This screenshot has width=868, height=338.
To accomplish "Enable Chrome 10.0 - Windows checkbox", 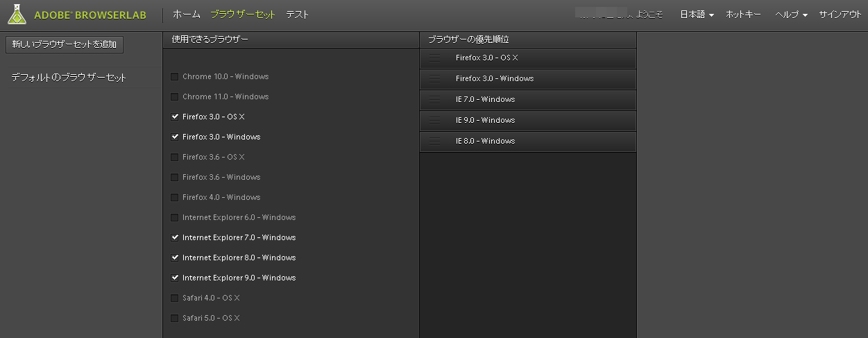I will click(x=175, y=76).
